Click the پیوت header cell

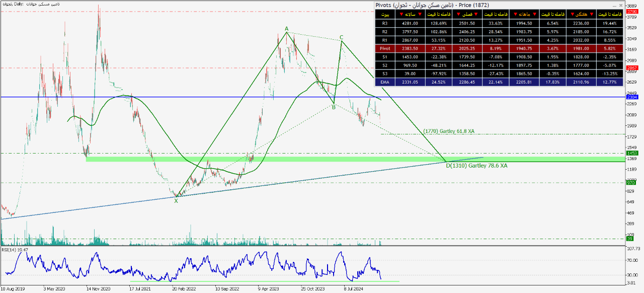point(385,14)
